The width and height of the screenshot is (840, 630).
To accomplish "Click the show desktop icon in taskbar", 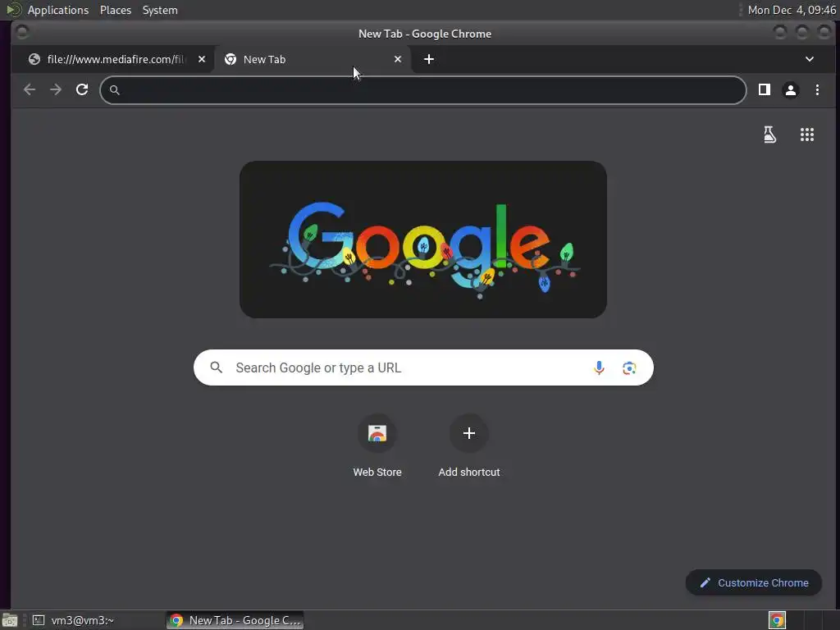I will (10, 620).
